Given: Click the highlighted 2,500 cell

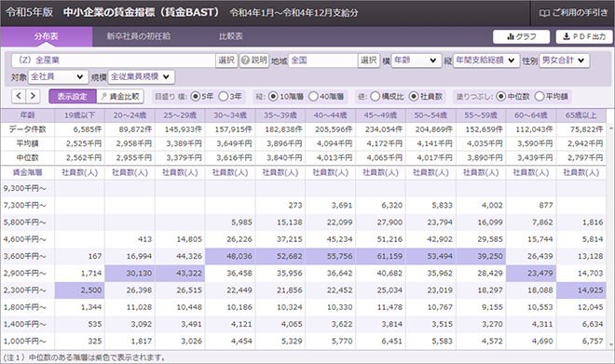Looking at the screenshot, I should pos(79,290).
